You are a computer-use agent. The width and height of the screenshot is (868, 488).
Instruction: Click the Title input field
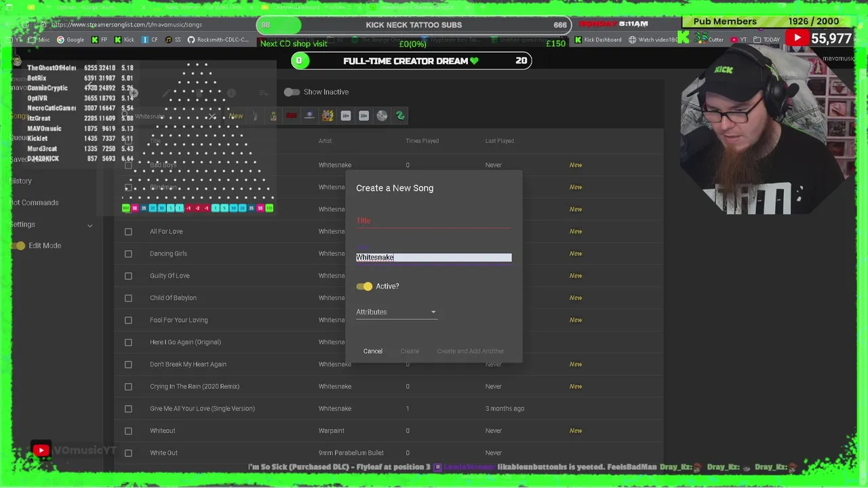[x=434, y=220]
